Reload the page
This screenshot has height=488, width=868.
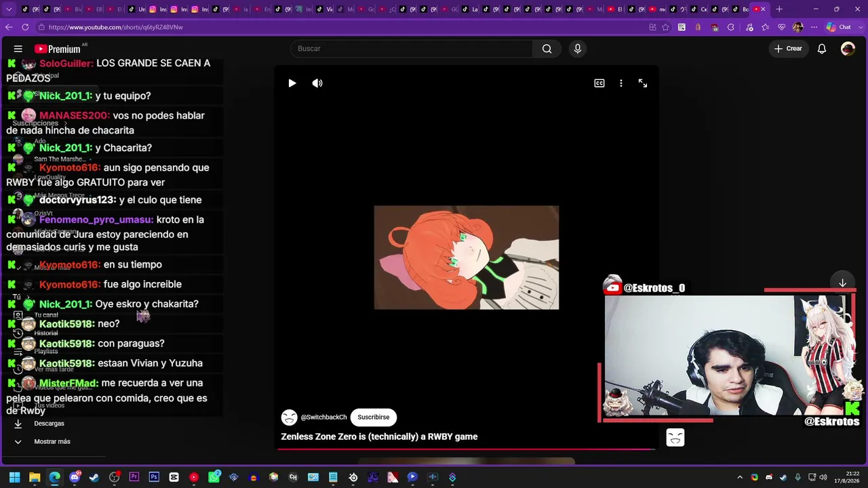[25, 27]
